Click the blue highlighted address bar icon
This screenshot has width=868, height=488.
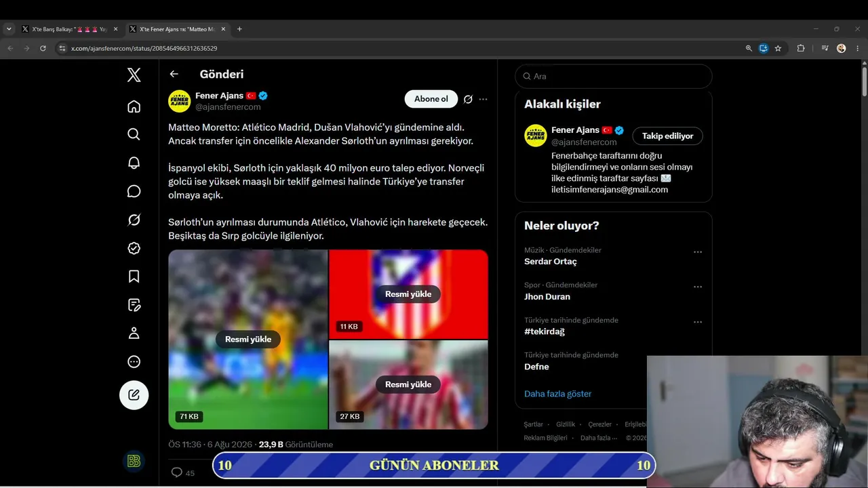point(764,48)
